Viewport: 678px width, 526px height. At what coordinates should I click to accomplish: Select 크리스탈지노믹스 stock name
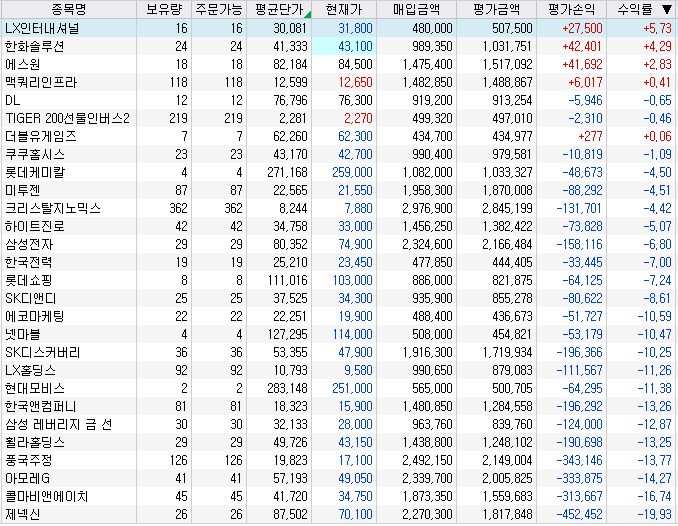point(53,208)
